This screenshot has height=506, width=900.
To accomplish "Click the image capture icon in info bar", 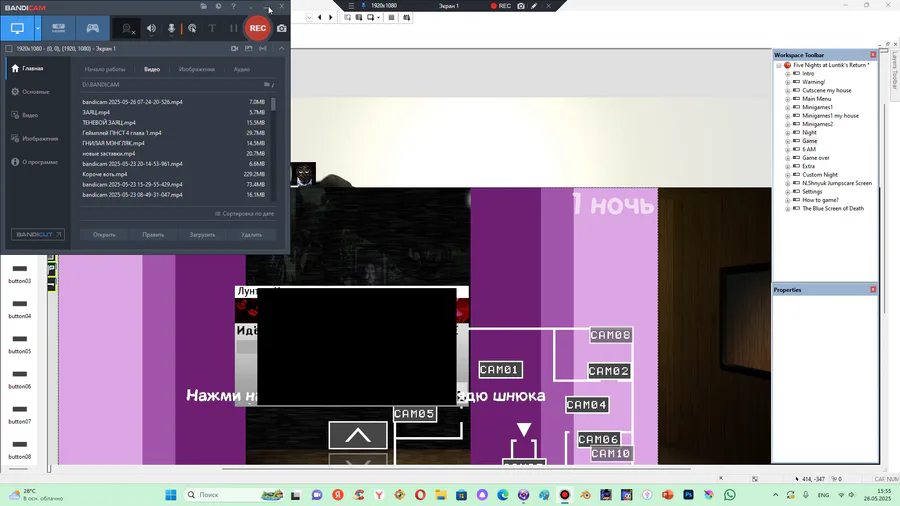I will [249, 49].
